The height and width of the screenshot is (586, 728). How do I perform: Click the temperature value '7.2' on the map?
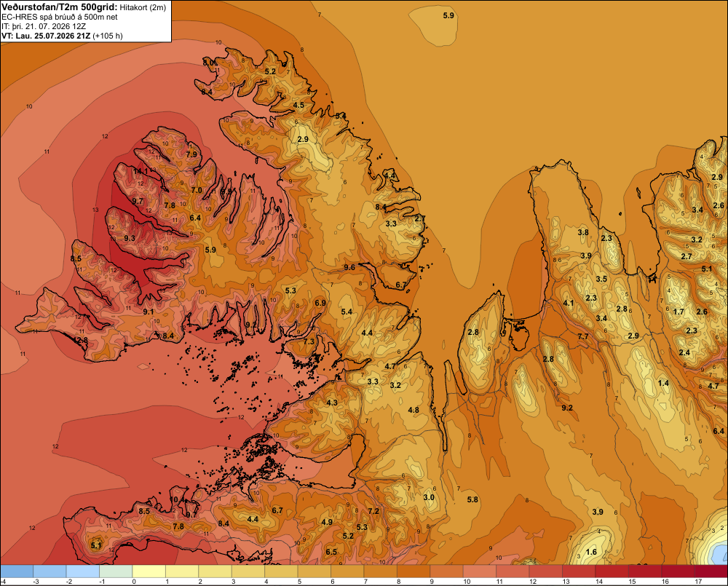coord(373,511)
